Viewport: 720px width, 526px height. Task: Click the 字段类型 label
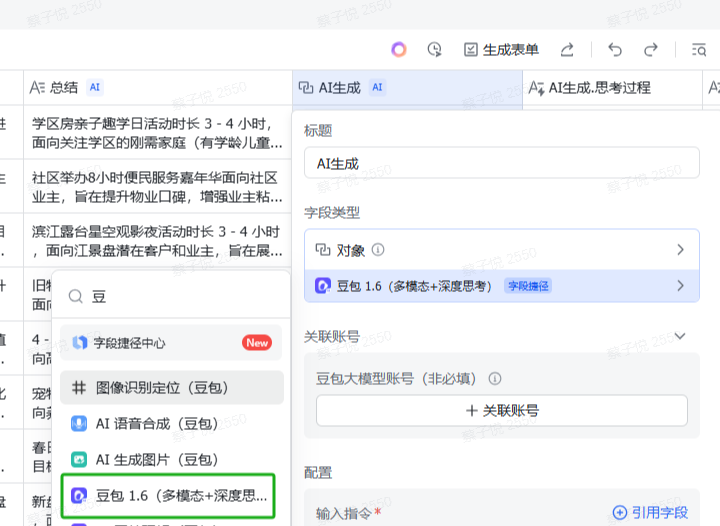pyautogui.click(x=332, y=213)
